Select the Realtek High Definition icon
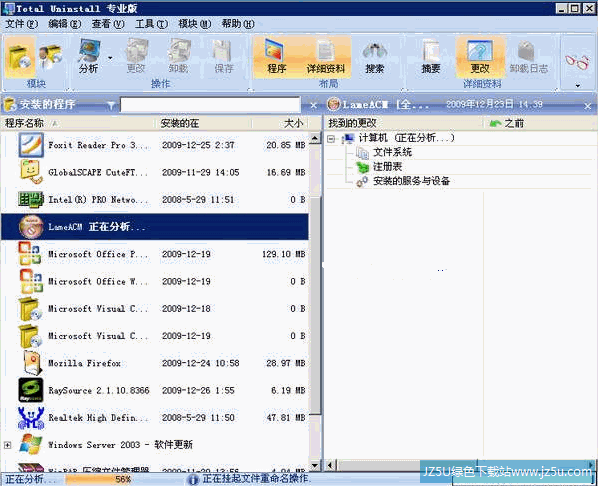 pyautogui.click(x=31, y=418)
